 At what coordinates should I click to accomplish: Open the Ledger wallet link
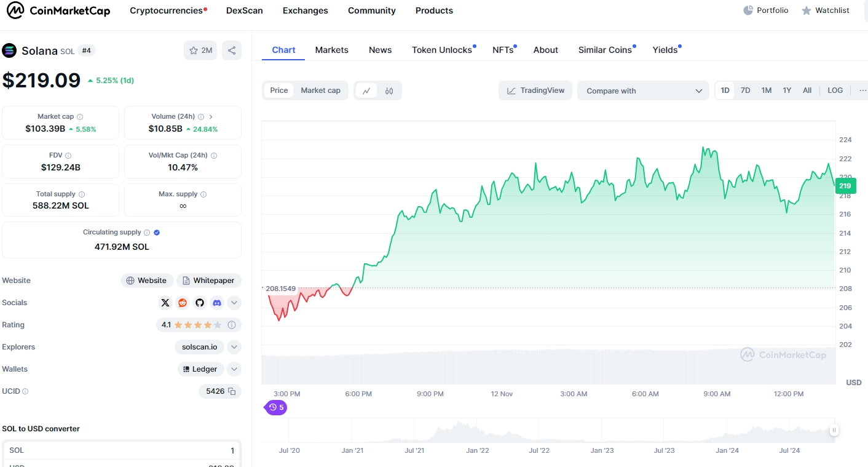200,369
